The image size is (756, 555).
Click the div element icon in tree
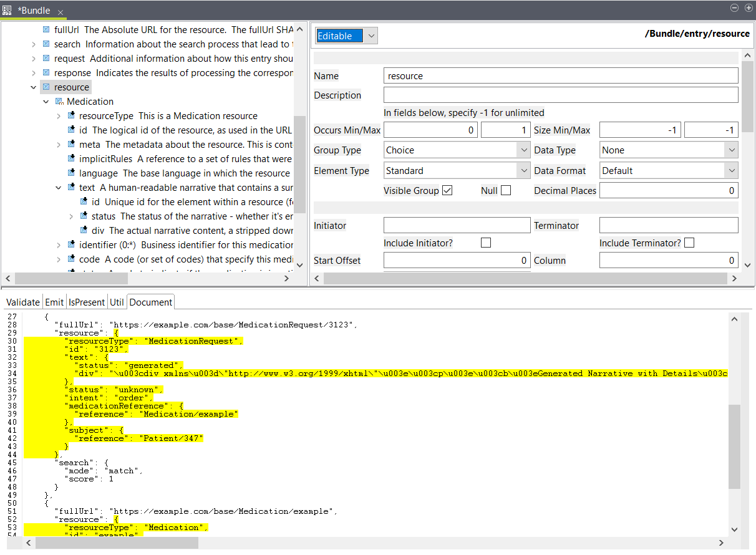click(84, 231)
